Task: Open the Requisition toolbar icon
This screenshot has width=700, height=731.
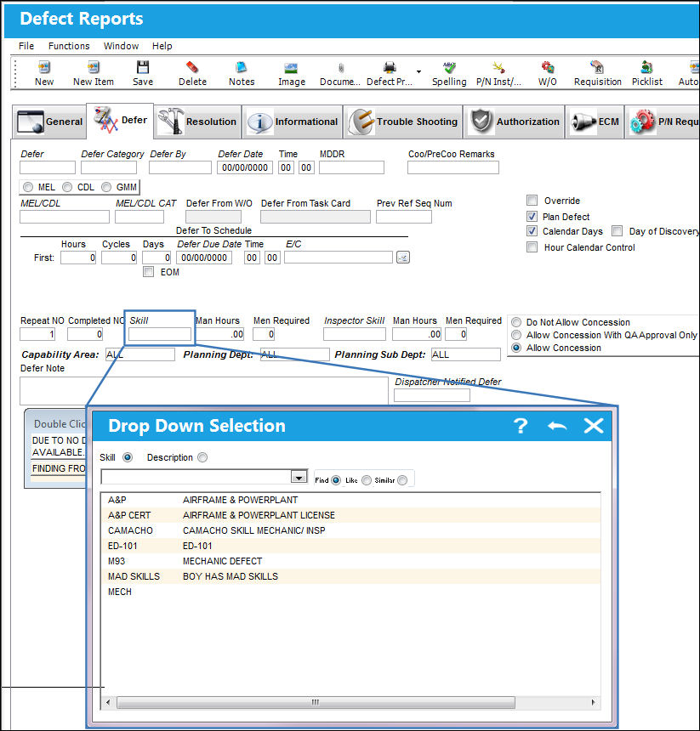Action: pyautogui.click(x=597, y=68)
